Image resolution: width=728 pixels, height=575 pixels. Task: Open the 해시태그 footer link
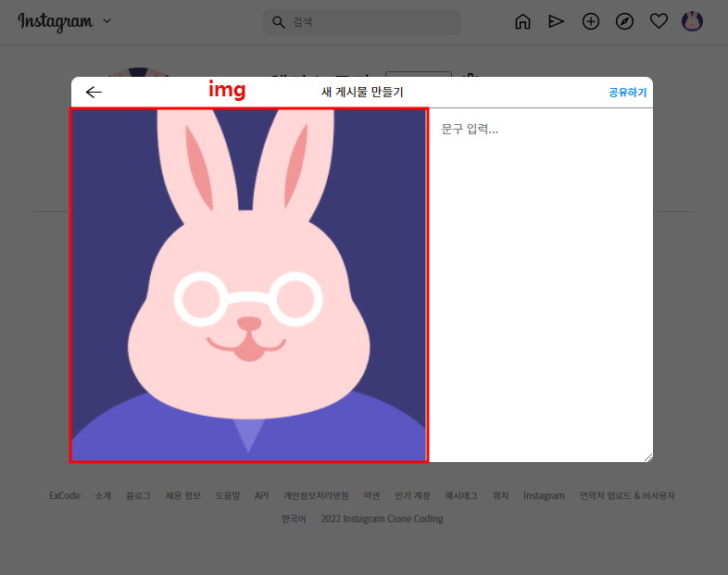tap(461, 495)
